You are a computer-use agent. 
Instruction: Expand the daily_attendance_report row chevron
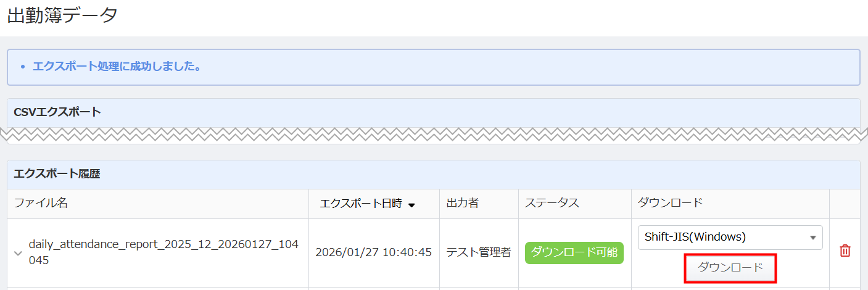(18, 252)
